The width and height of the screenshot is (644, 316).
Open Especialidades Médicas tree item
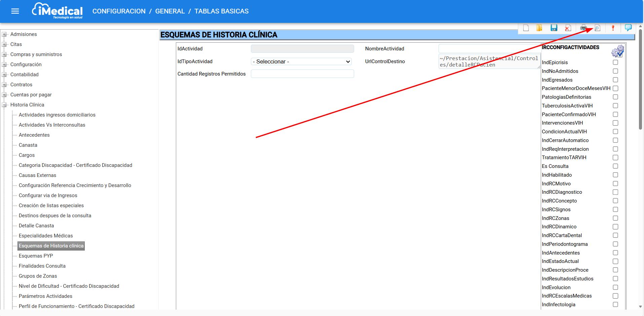[46, 236]
